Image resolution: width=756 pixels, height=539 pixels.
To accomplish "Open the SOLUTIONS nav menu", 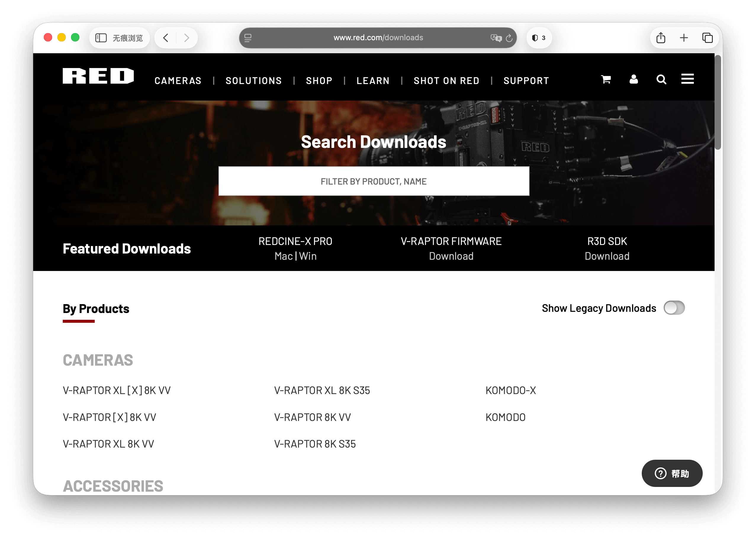I will pyautogui.click(x=254, y=81).
